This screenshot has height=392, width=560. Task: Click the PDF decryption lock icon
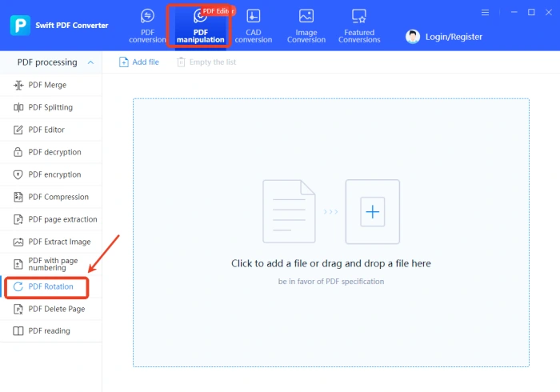(x=18, y=152)
